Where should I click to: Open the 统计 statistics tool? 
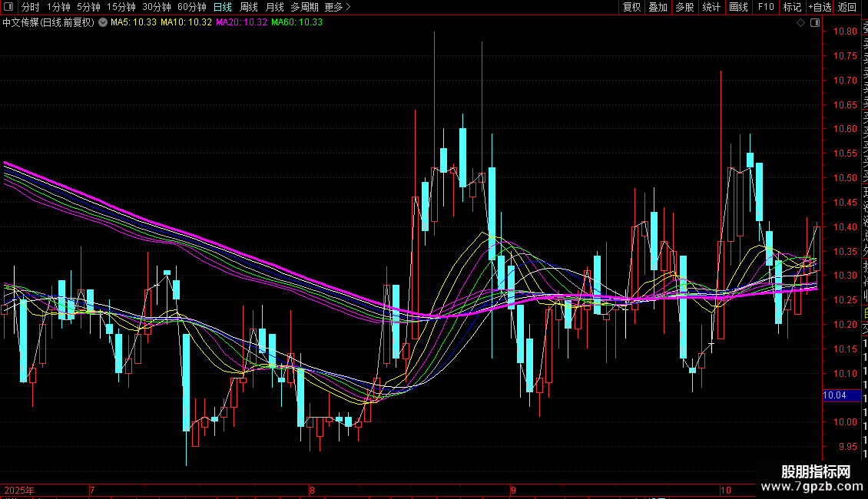click(x=711, y=7)
